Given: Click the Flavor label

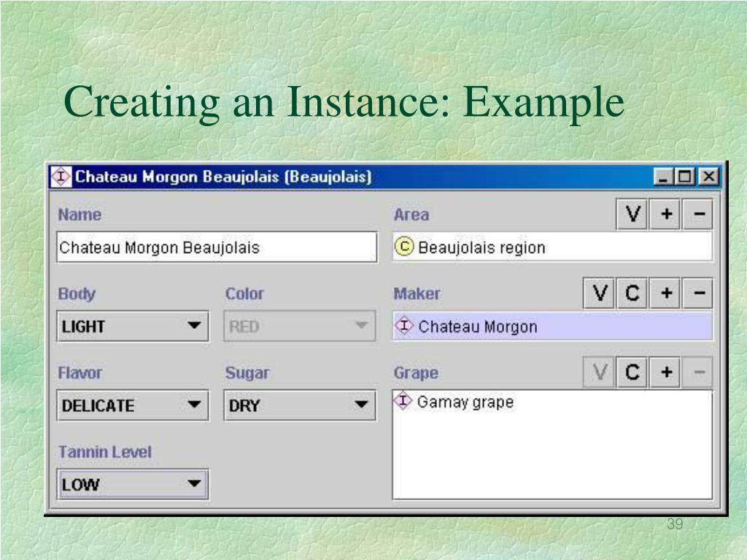Looking at the screenshot, I should 80,373.
